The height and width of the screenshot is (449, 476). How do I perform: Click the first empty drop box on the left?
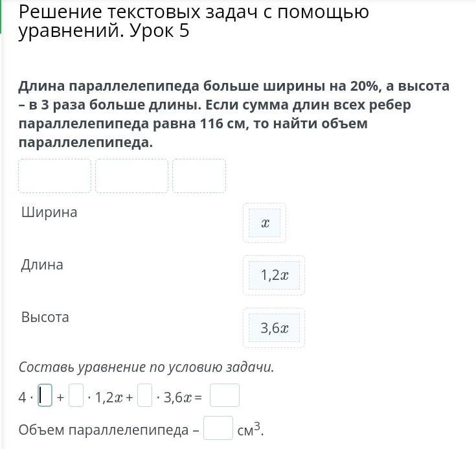(x=54, y=176)
